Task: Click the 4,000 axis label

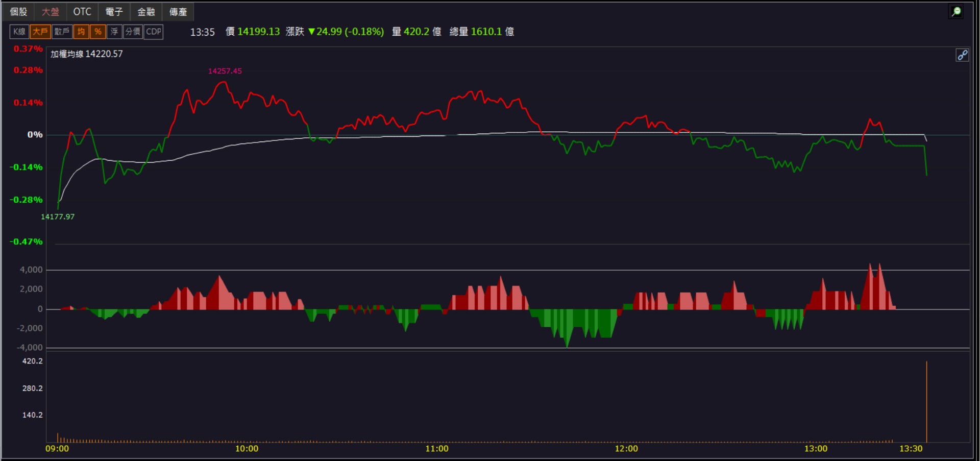Action: click(x=32, y=270)
